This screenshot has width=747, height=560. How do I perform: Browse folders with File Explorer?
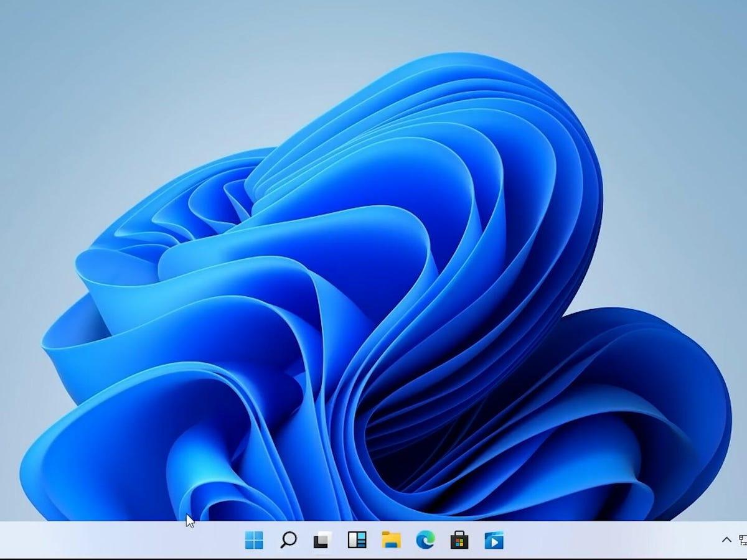391,540
